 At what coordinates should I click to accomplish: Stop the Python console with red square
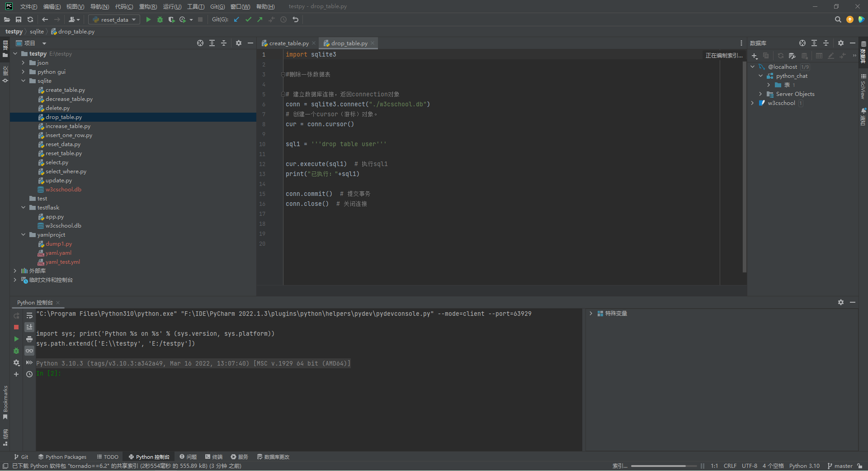(16, 327)
